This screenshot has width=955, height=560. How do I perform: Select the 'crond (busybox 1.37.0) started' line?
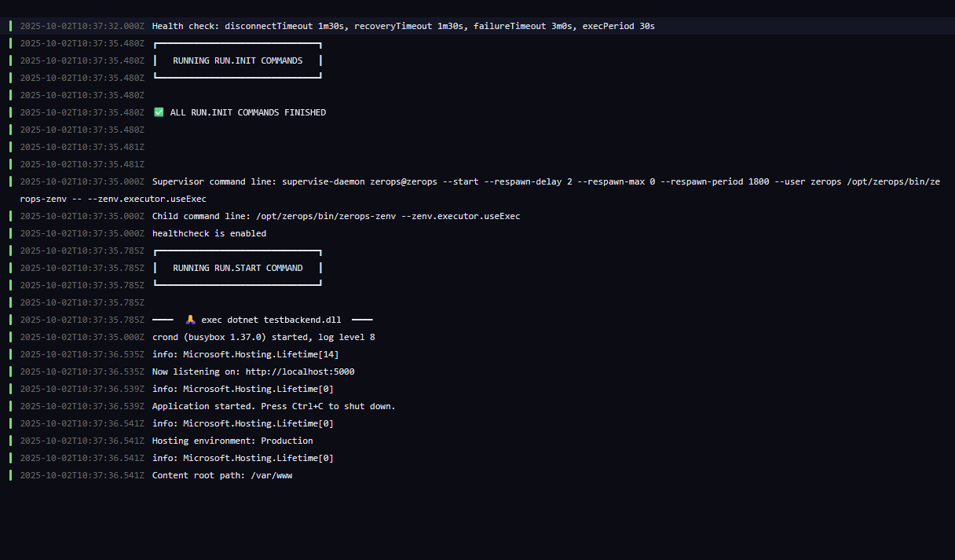(264, 337)
